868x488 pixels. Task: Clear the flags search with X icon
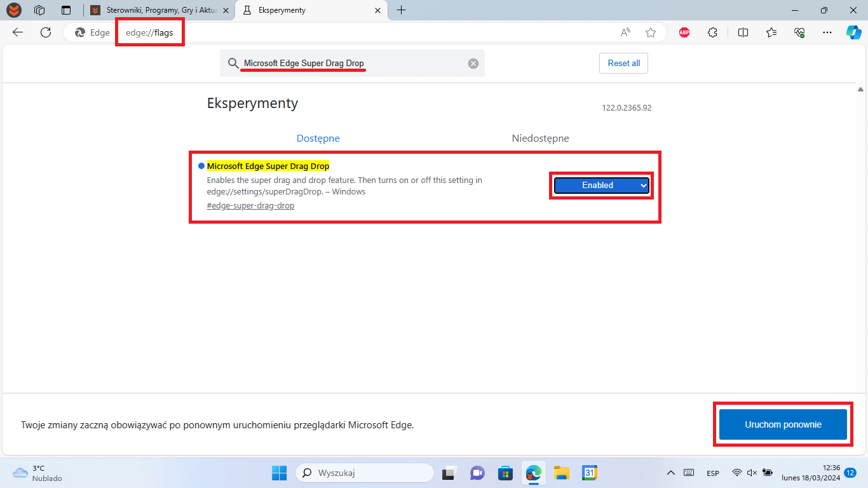[473, 64]
